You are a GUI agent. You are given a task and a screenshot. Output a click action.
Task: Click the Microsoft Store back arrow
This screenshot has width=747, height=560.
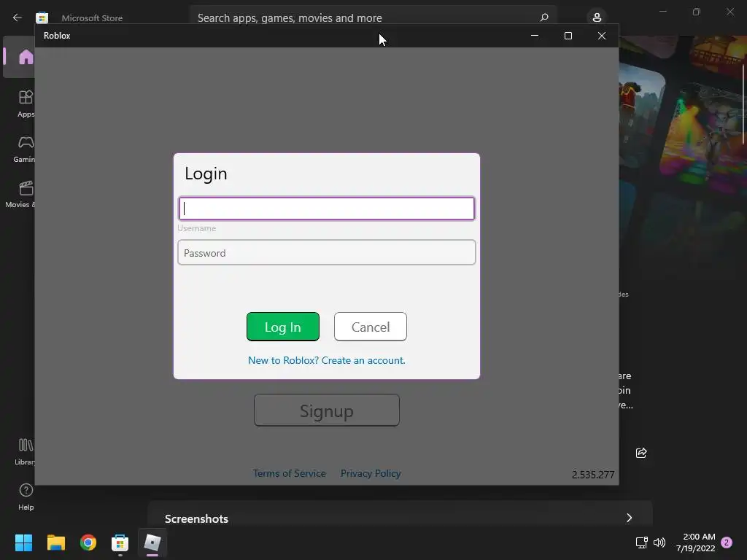point(18,17)
